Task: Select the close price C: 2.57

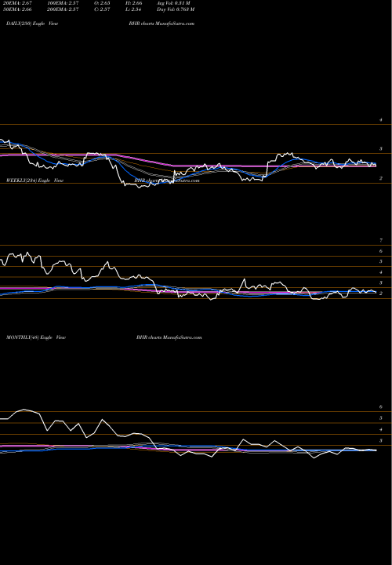Action: pyautogui.click(x=102, y=9)
